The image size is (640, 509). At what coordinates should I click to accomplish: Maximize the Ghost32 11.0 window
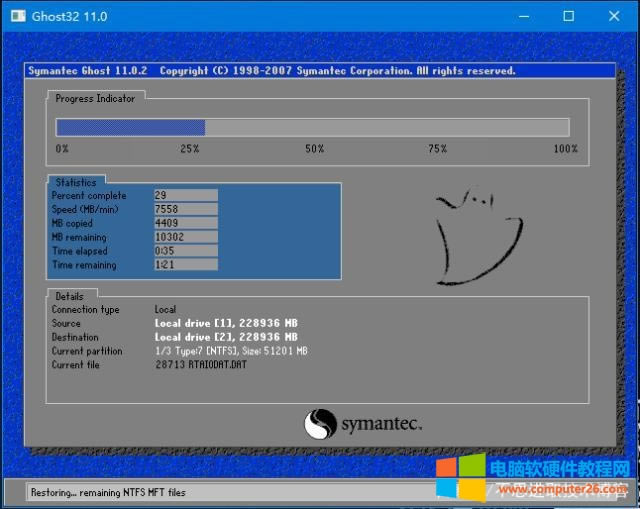click(569, 16)
